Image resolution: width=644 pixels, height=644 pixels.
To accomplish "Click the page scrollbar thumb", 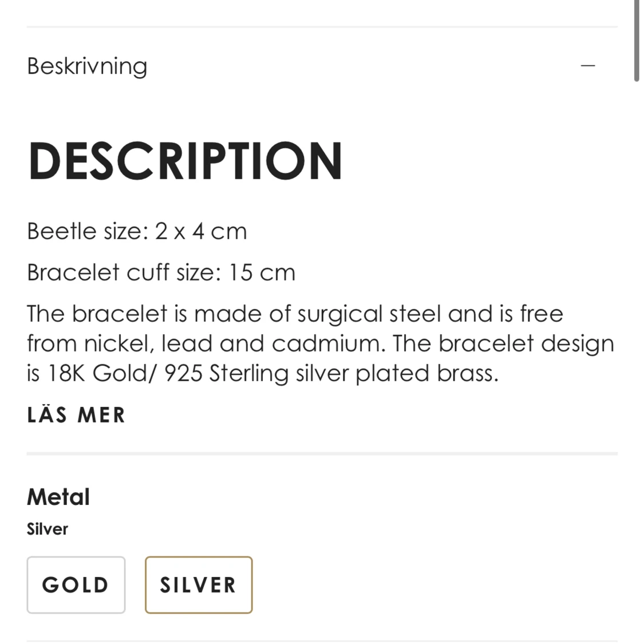I will point(636,40).
